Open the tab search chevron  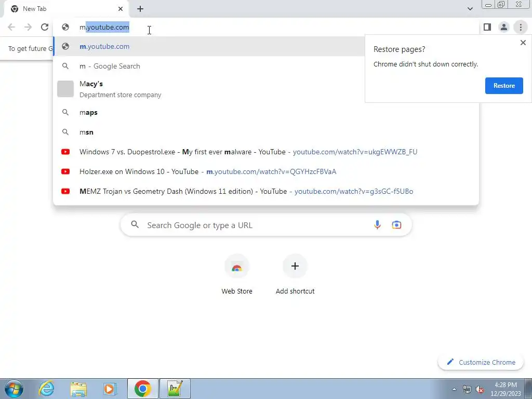(x=470, y=9)
